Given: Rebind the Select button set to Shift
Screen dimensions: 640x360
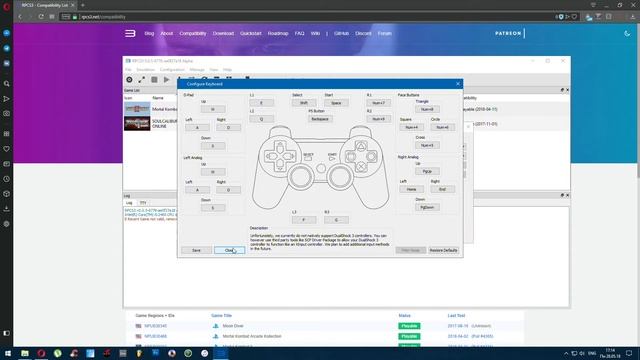Looking at the screenshot, I should (x=304, y=103).
